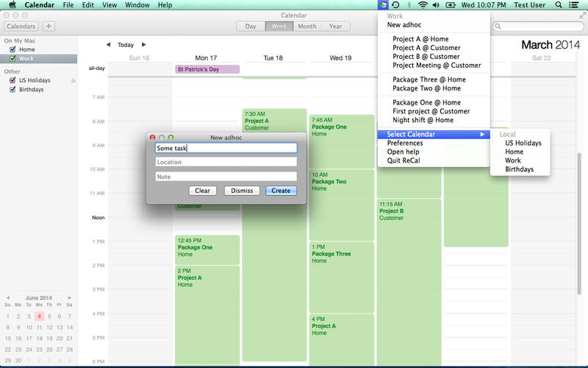This screenshot has width=588, height=368.
Task: Open the File menu
Action: (68, 5)
